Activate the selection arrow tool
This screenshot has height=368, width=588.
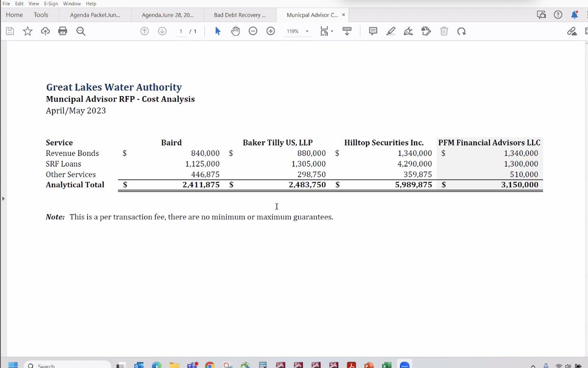pyautogui.click(x=218, y=31)
